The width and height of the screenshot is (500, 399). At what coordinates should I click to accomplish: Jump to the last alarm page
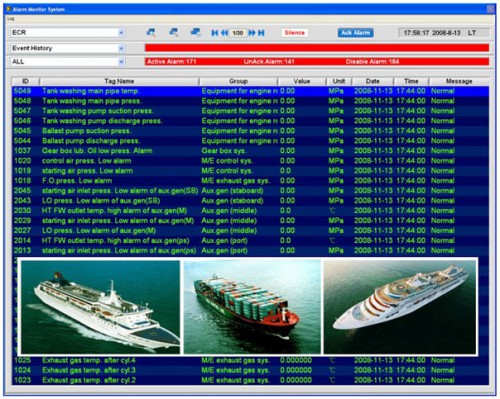tap(261, 33)
